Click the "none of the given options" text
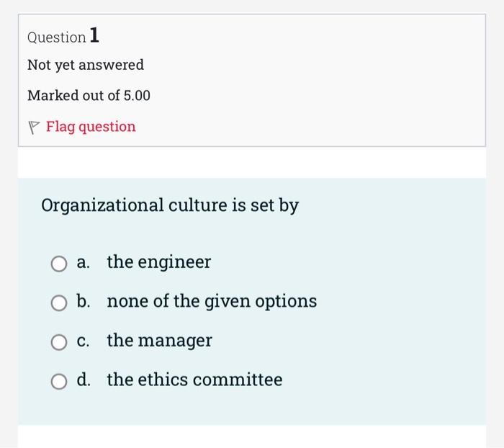This screenshot has height=448, width=504. click(212, 301)
